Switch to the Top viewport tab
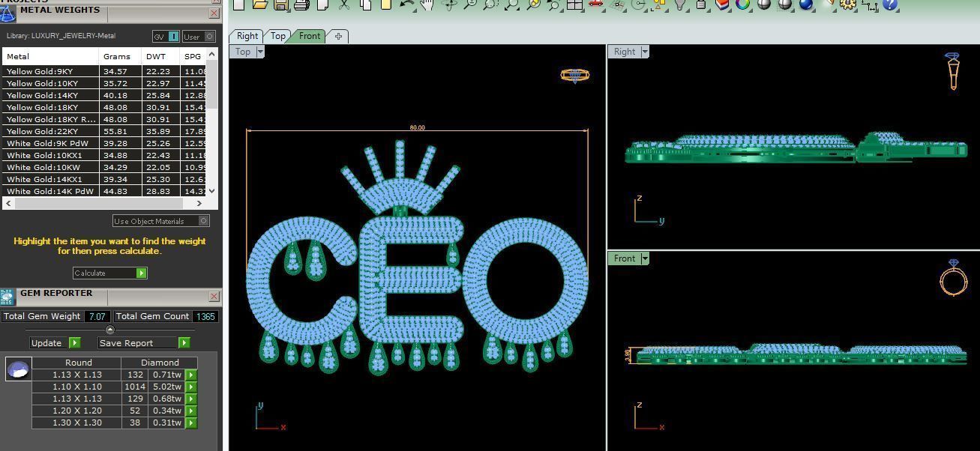Viewport: 980px width, 451px height. point(278,36)
